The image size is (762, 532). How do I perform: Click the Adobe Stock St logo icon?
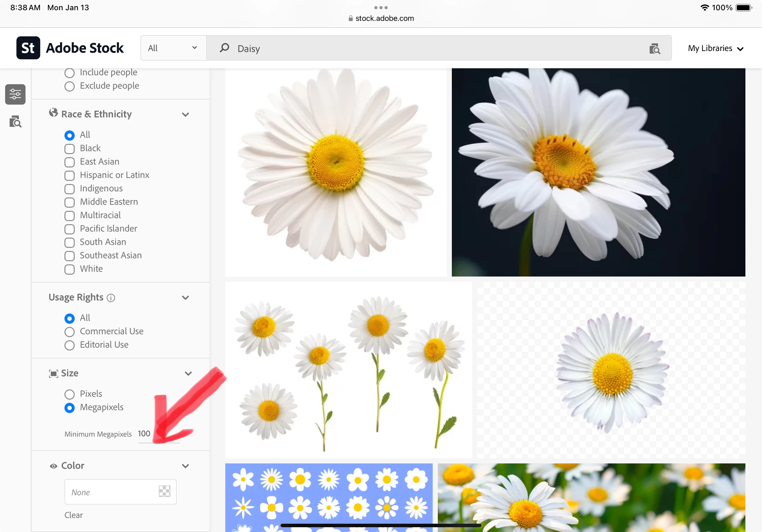point(28,48)
